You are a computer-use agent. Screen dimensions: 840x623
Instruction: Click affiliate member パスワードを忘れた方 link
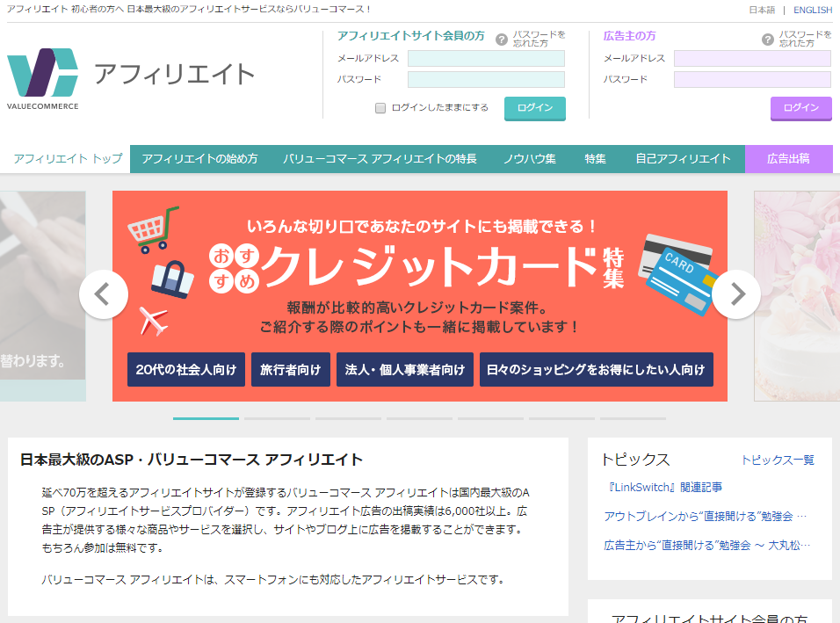[539, 40]
